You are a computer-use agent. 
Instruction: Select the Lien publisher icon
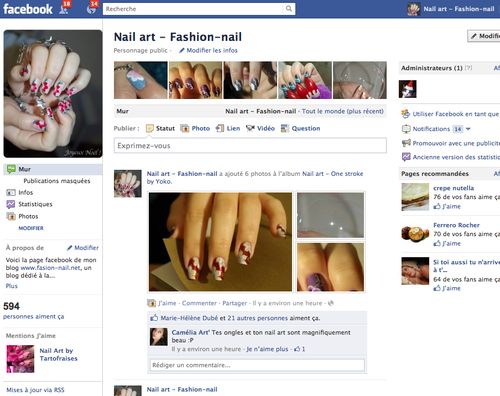click(220, 128)
